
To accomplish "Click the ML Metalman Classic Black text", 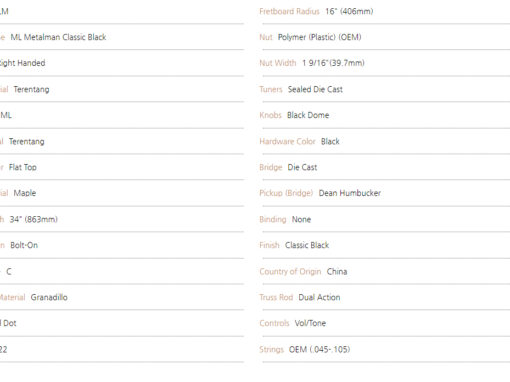I will 58,37.
